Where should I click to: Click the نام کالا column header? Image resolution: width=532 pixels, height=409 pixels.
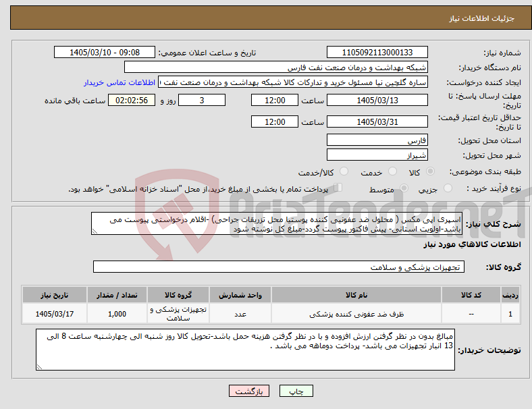coord(356,295)
